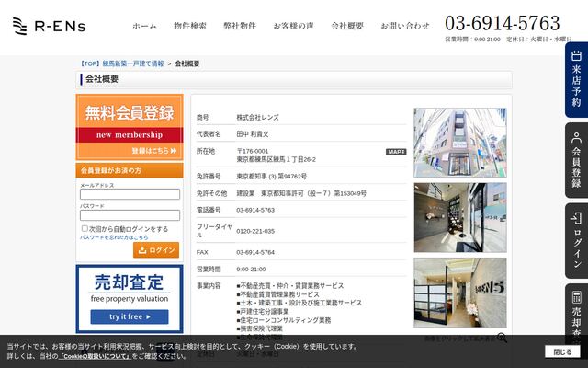Toggle 次回から自動ログインをする checkbox
588x368 pixels.
pos(85,228)
